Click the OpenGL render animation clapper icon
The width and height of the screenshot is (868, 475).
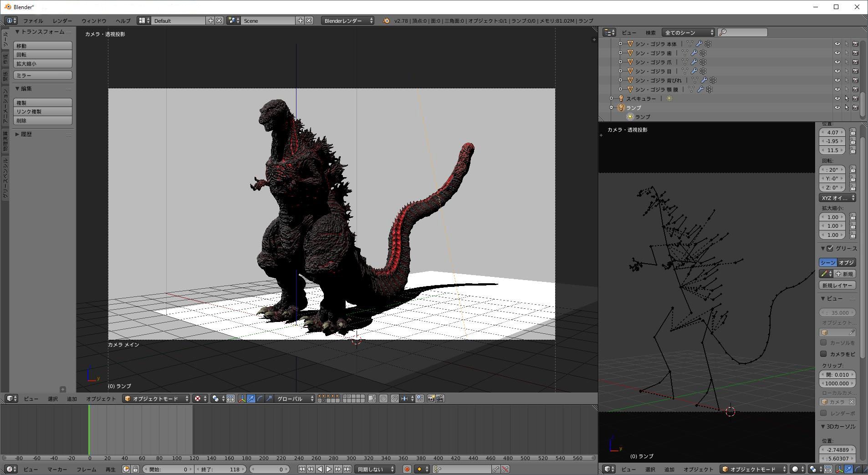pos(440,399)
